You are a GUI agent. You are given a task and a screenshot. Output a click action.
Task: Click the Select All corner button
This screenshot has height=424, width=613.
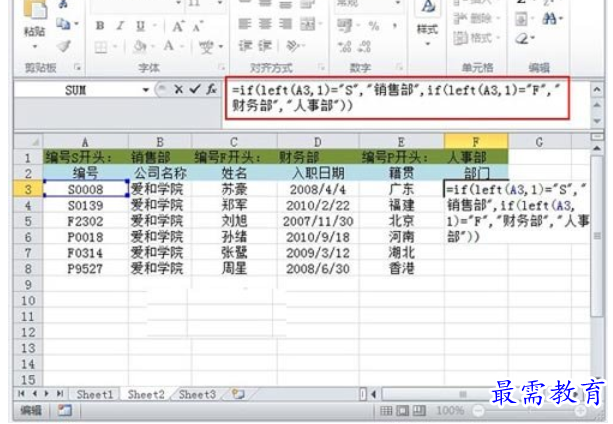28,142
